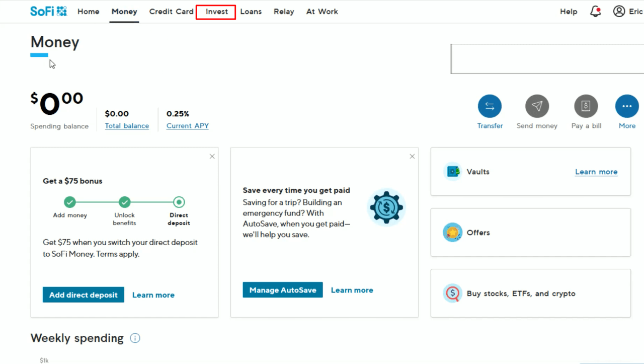Click the Send money label
The height and width of the screenshot is (364, 644).
[537, 126]
